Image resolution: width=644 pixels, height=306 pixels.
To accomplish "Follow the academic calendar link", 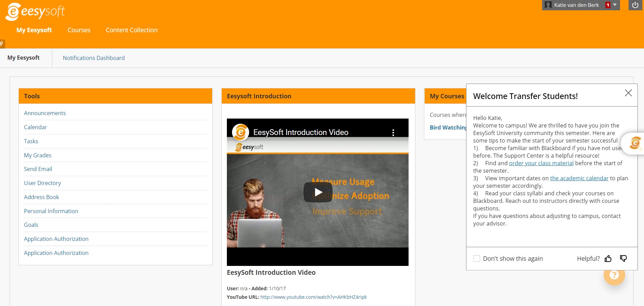I will click(x=579, y=178).
